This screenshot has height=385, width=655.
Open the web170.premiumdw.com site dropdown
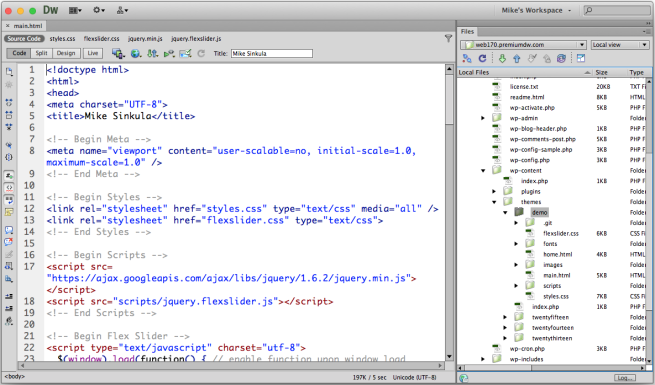coord(523,45)
